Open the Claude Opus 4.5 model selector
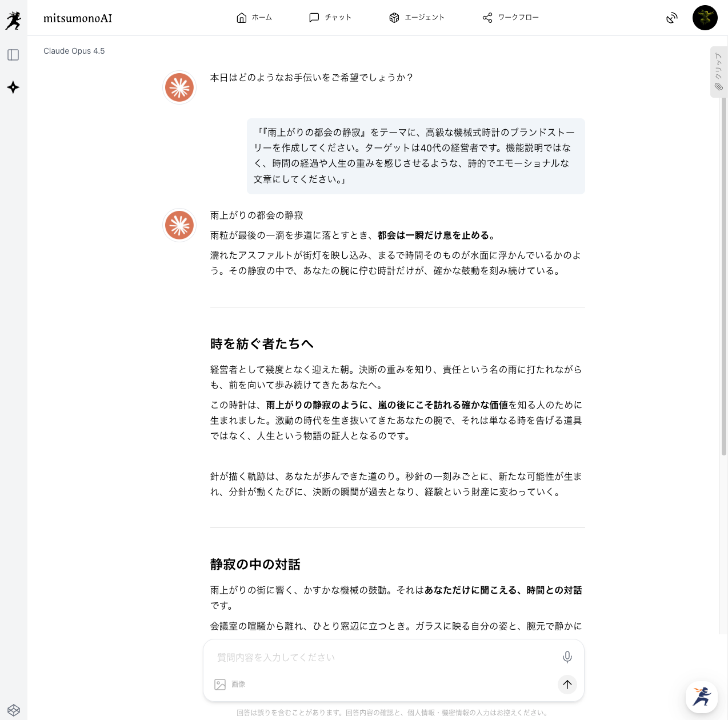This screenshot has width=728, height=720. pyautogui.click(x=74, y=51)
